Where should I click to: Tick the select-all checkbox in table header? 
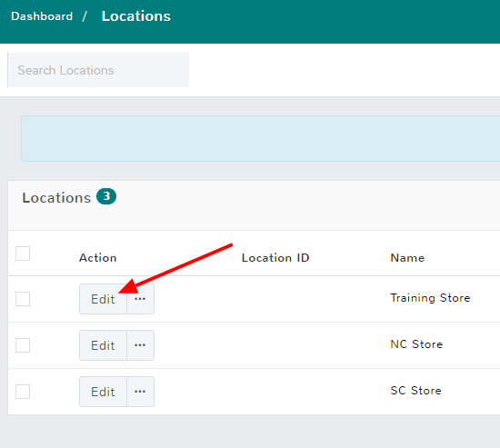tap(23, 254)
